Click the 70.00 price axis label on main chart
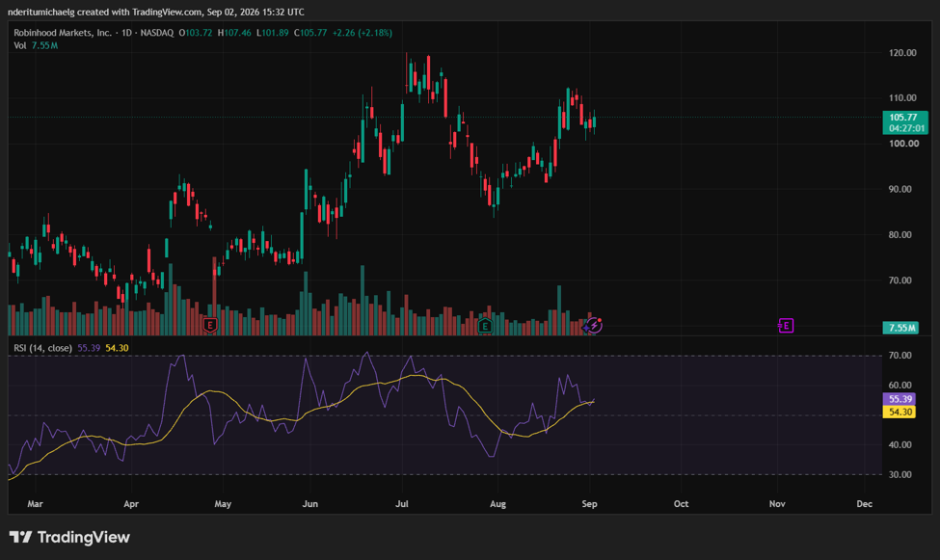The width and height of the screenshot is (940, 560). point(900,280)
